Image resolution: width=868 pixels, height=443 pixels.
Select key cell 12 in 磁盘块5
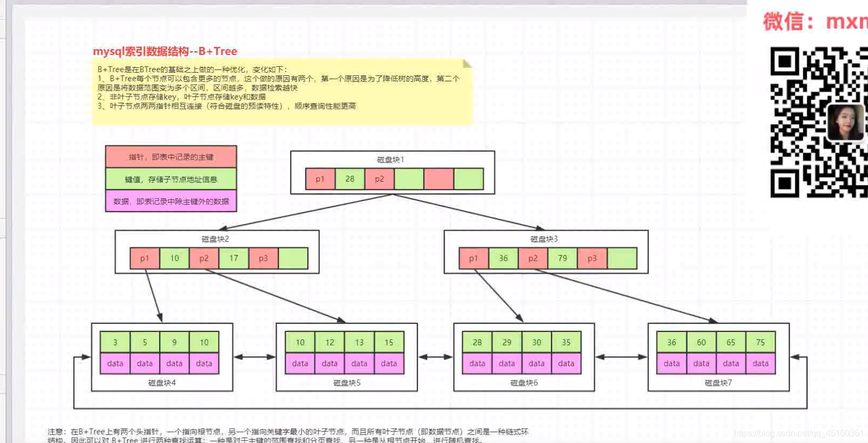pyautogui.click(x=330, y=342)
